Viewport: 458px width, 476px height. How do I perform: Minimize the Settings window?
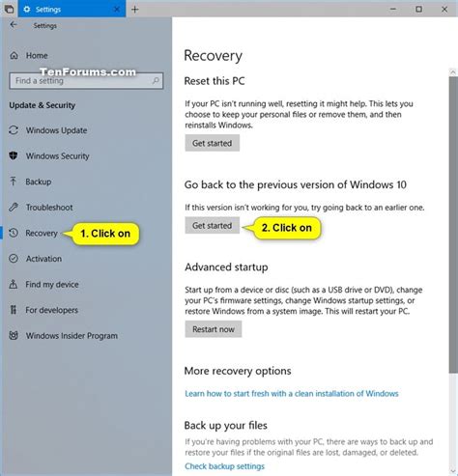coord(393,9)
